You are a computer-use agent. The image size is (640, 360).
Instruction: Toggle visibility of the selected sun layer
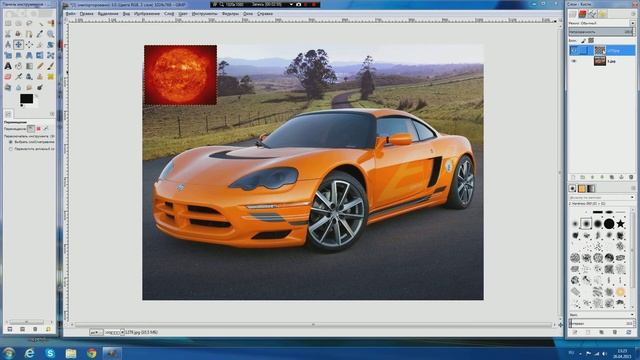coord(574,50)
